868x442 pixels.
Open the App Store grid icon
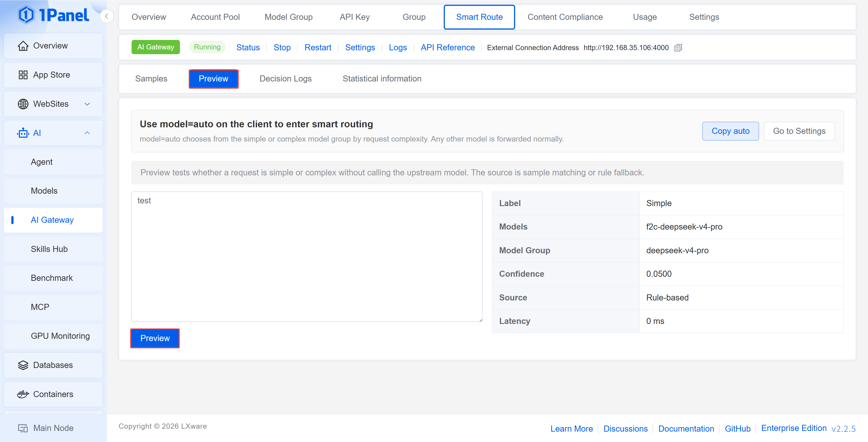pyautogui.click(x=23, y=75)
